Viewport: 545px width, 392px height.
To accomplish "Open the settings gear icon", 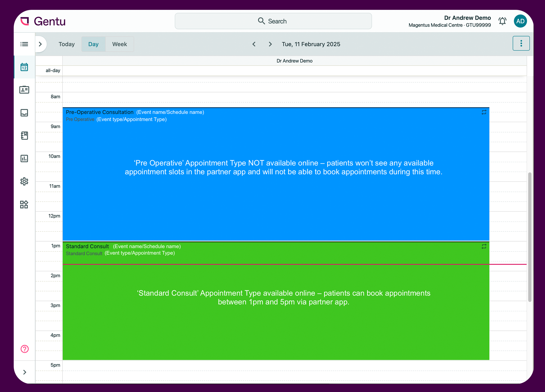I will [x=24, y=181].
